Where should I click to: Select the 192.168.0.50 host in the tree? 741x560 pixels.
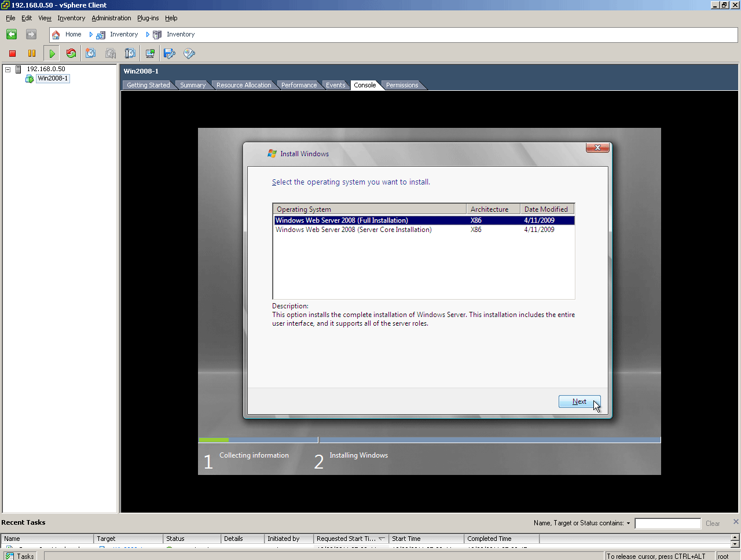pos(46,69)
